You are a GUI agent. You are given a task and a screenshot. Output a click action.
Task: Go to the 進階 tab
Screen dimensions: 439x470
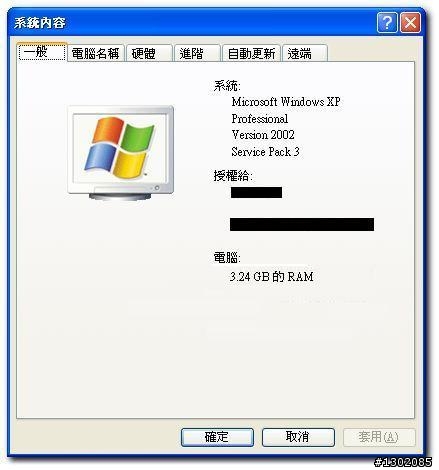pyautogui.click(x=197, y=53)
